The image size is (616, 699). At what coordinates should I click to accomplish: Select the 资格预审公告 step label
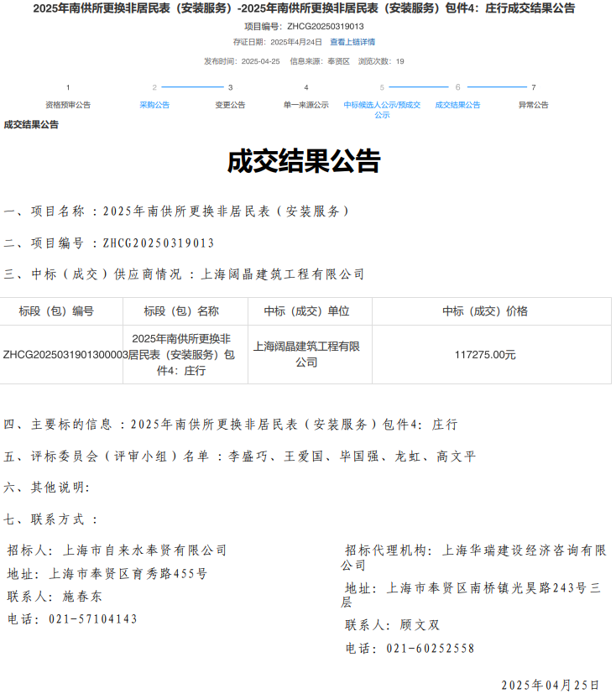click(x=68, y=105)
